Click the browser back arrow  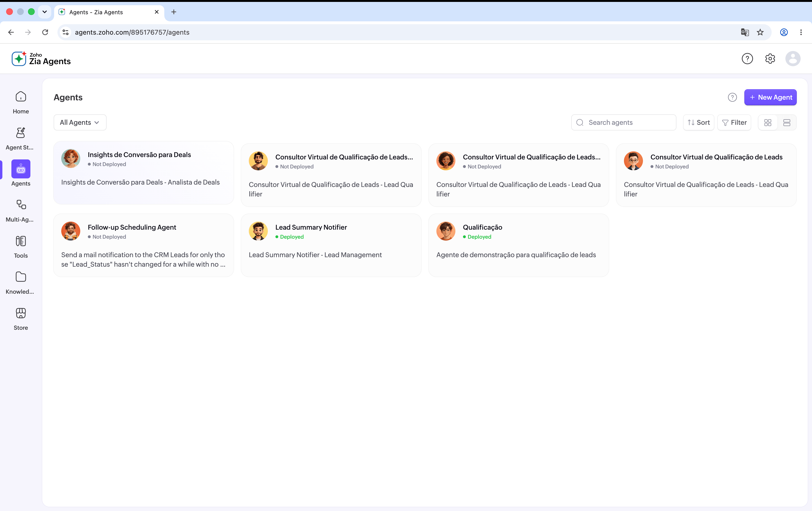coord(11,32)
